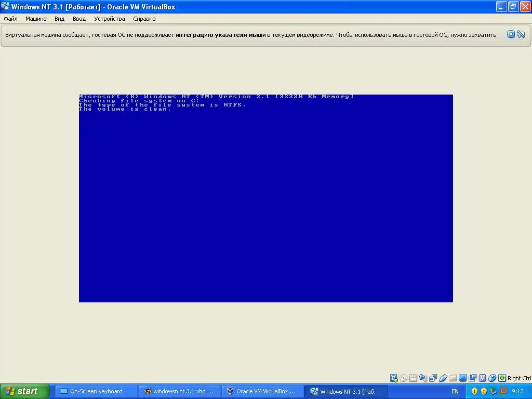Open the Ввод menu
The height and width of the screenshot is (399, 532).
[79, 19]
